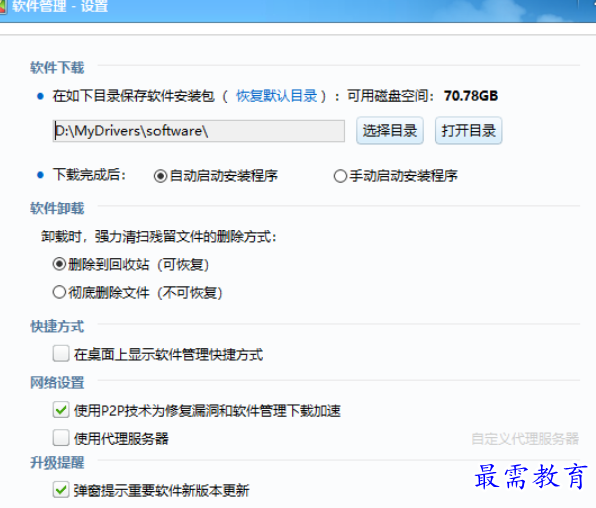Click the 升级提醒 section heading
The image size is (596, 508).
(x=57, y=462)
